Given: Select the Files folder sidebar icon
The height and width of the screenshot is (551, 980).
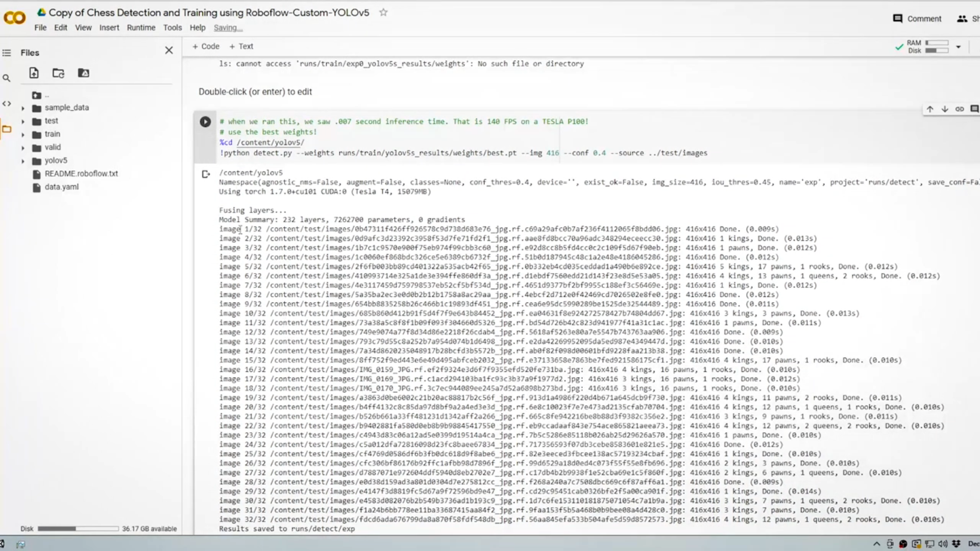Looking at the screenshot, I should (x=7, y=129).
